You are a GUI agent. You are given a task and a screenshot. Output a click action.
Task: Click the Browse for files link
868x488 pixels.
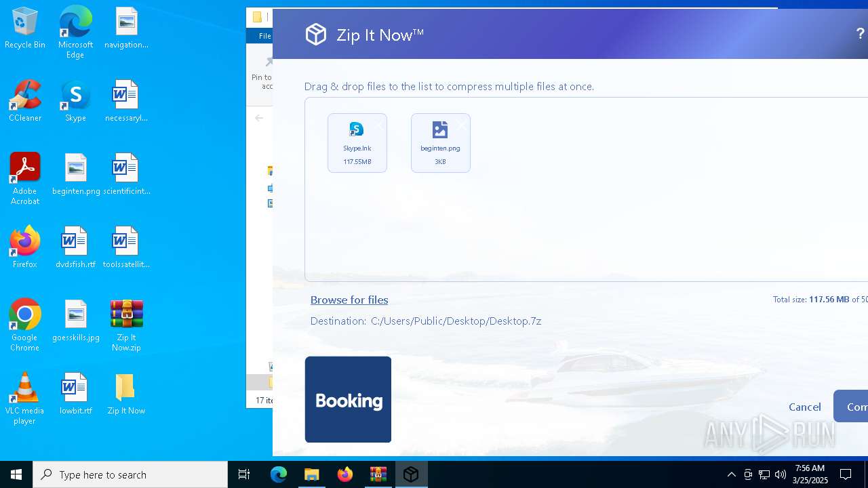pos(349,300)
